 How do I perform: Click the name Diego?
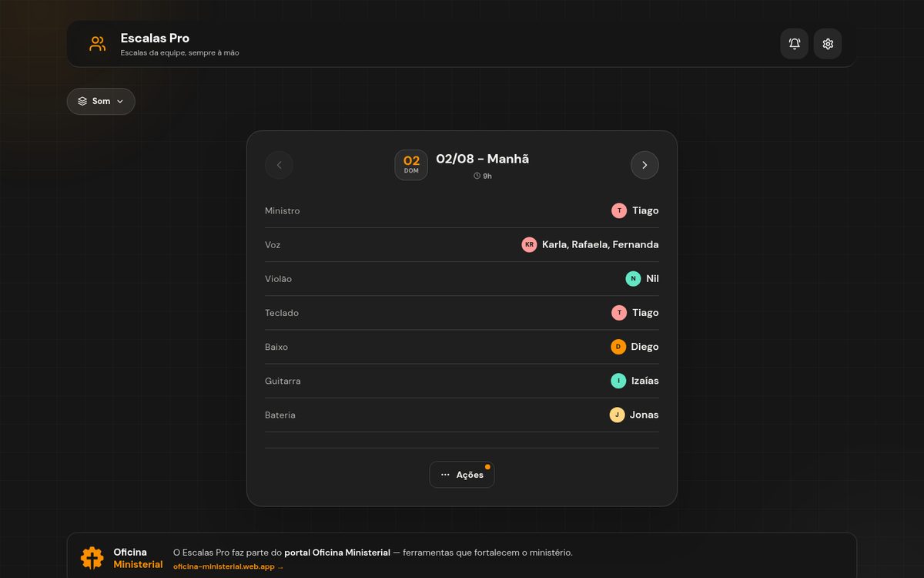pyautogui.click(x=645, y=347)
